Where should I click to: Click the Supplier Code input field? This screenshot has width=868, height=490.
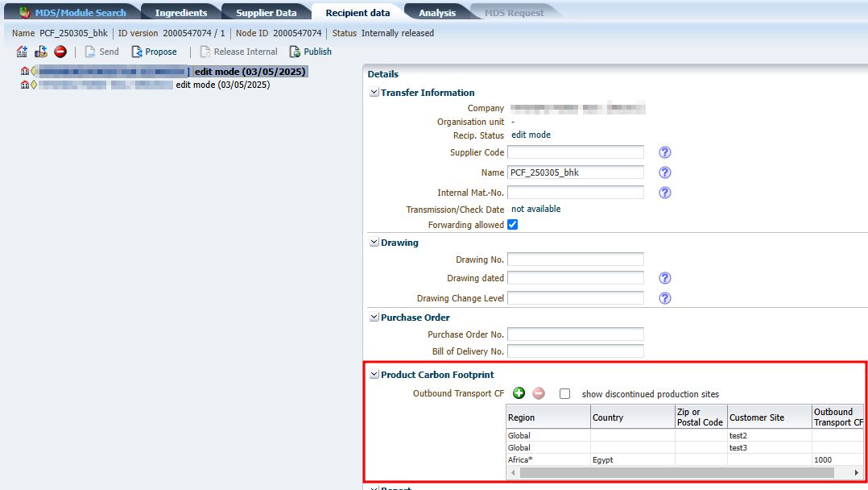tap(576, 152)
